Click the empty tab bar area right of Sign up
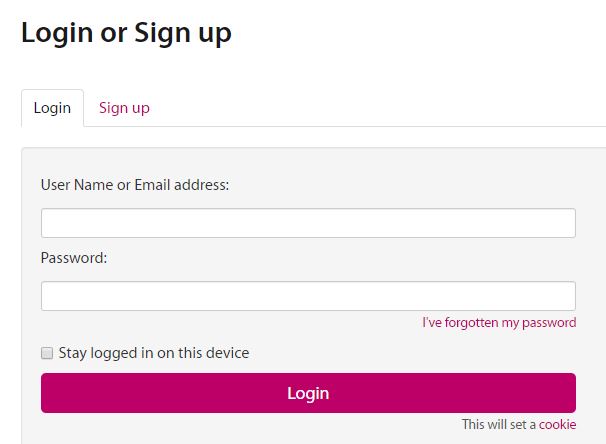This screenshot has height=444, width=606. click(x=380, y=108)
